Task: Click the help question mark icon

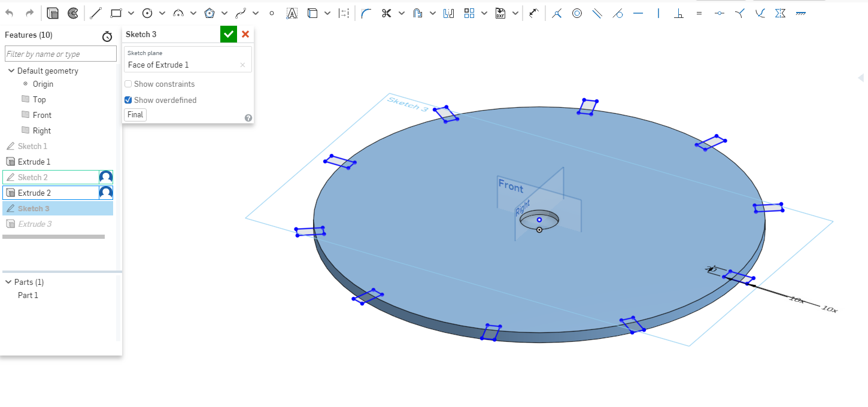Action: [248, 118]
